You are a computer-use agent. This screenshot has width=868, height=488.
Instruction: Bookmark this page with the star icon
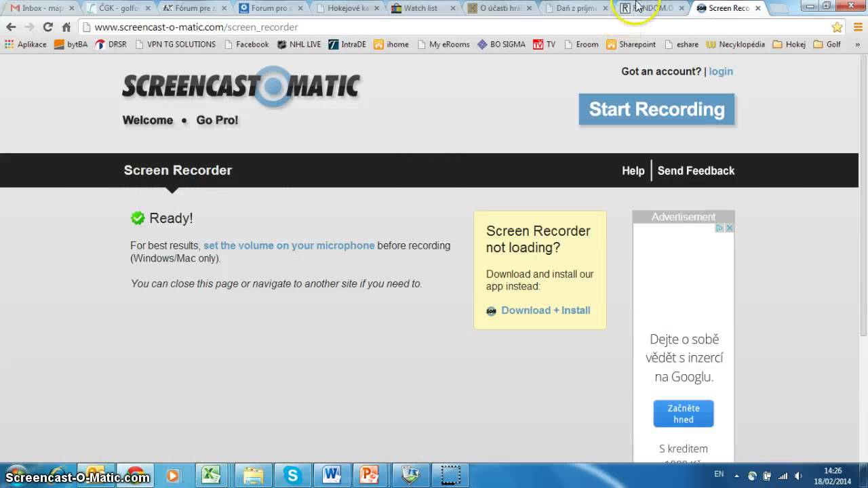point(837,27)
